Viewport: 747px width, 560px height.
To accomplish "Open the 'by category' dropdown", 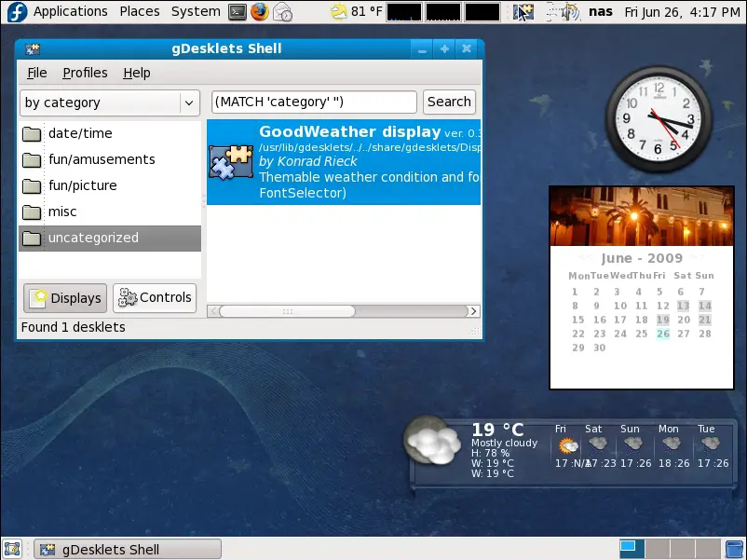I will 109,102.
